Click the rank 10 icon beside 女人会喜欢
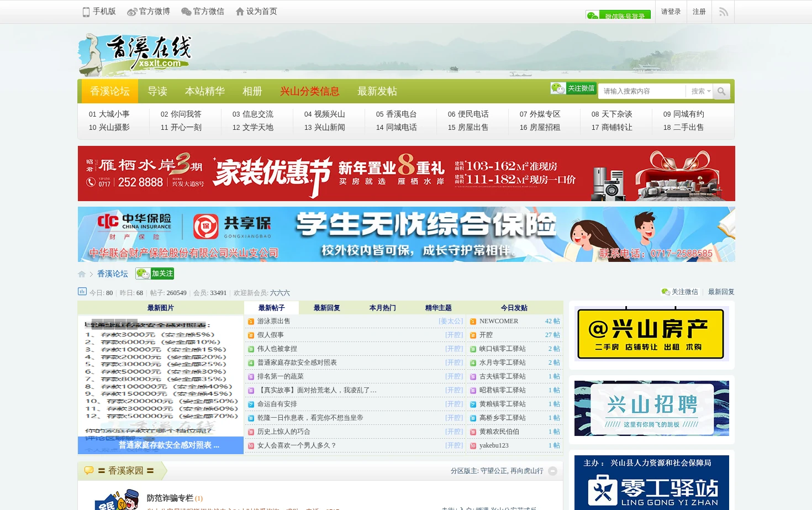The height and width of the screenshot is (510, 812). tap(251, 446)
